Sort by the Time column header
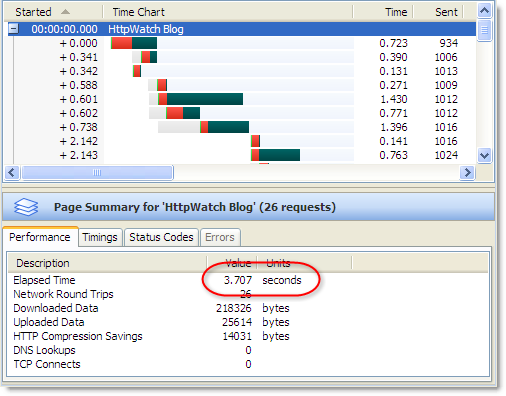Image resolution: width=506 pixels, height=396 pixels. [x=383, y=12]
